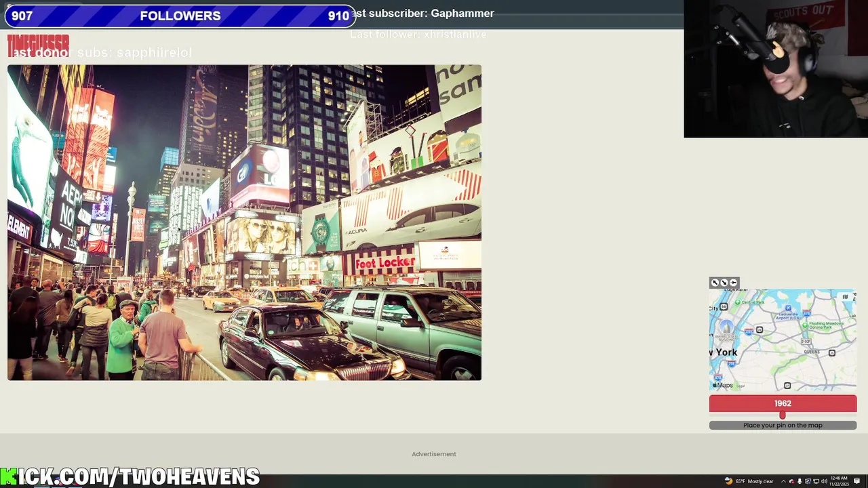
Task: Click the pin map-size icon
Action: coord(733,283)
